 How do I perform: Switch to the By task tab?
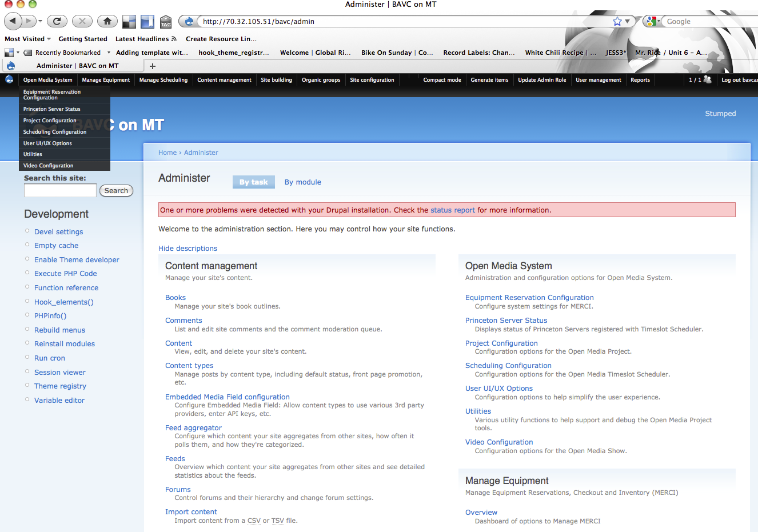254,182
